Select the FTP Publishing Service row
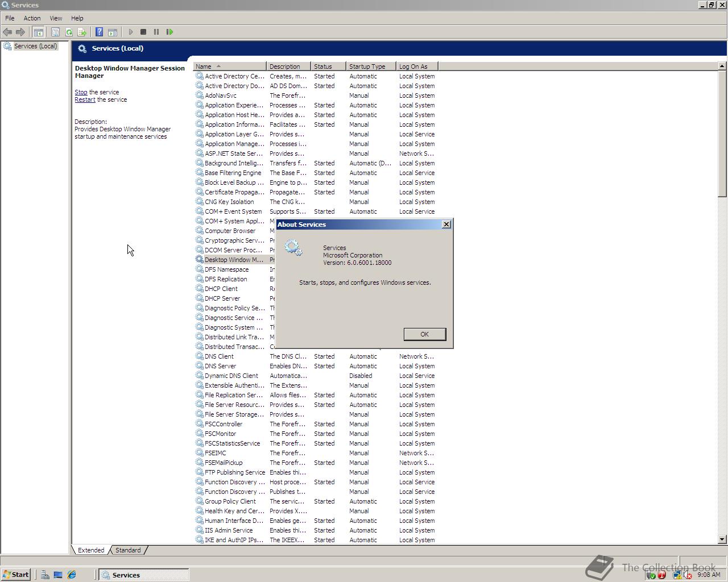Viewport: 728px width, 582px height. 316,472
